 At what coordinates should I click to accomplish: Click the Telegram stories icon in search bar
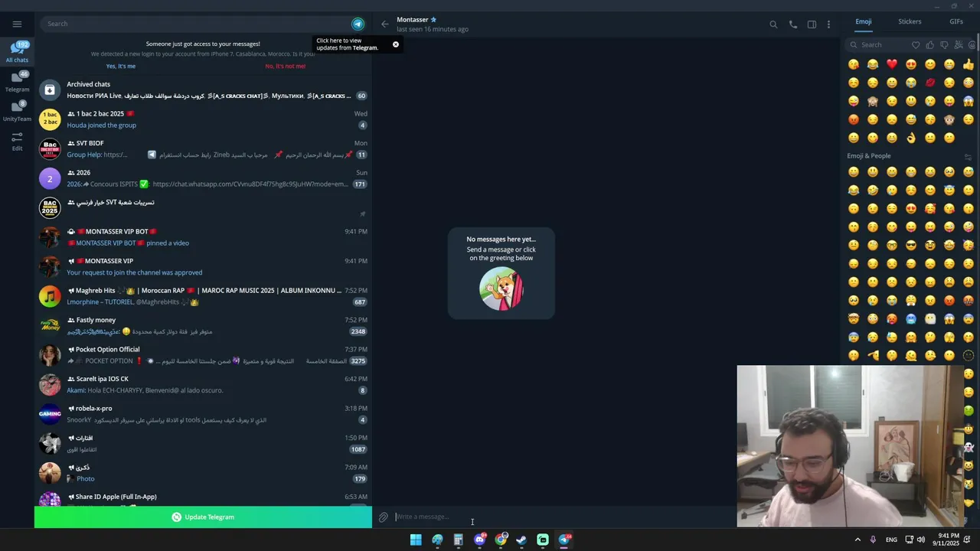358,24
